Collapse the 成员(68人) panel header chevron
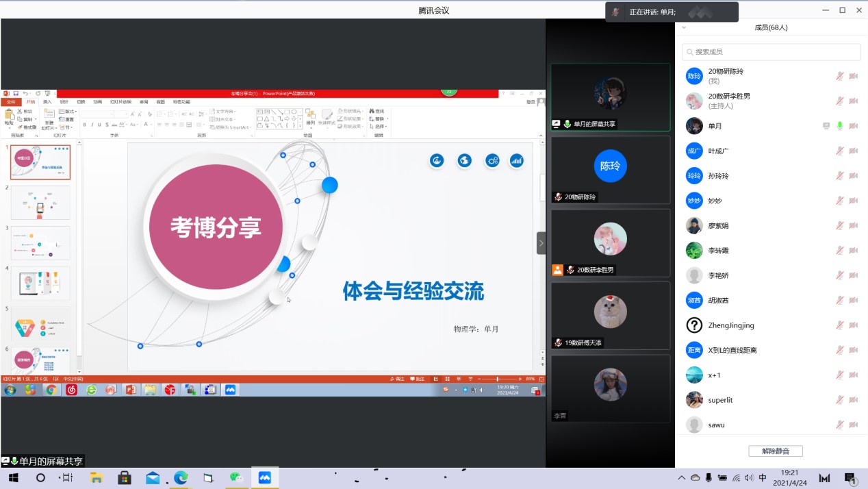The height and width of the screenshot is (489, 868). tap(684, 28)
